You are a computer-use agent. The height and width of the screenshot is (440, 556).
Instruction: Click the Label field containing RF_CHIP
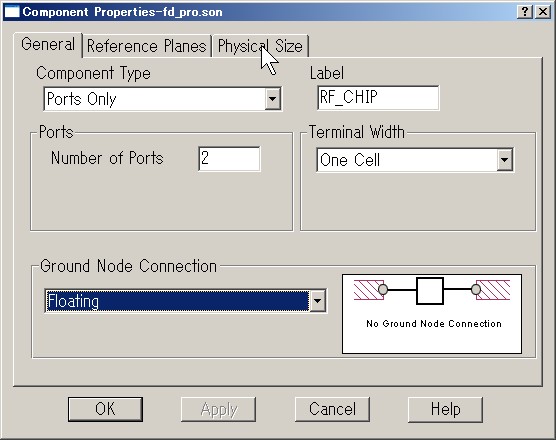378,98
